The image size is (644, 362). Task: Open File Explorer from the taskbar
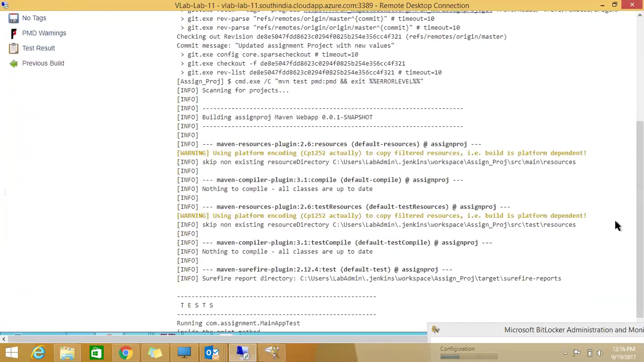pyautogui.click(x=67, y=353)
